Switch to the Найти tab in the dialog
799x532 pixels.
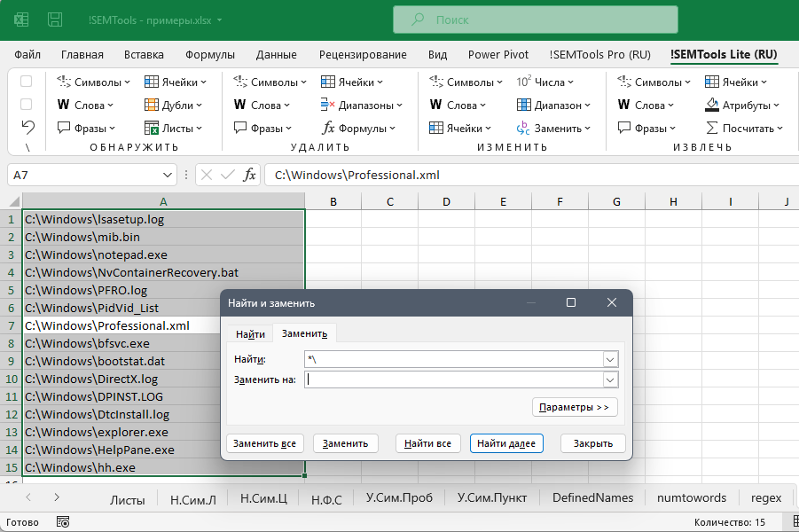[250, 334]
